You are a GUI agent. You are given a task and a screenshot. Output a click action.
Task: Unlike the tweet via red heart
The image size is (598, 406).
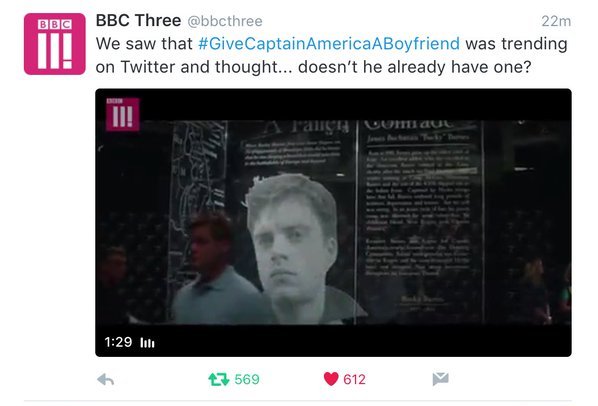pos(331,379)
